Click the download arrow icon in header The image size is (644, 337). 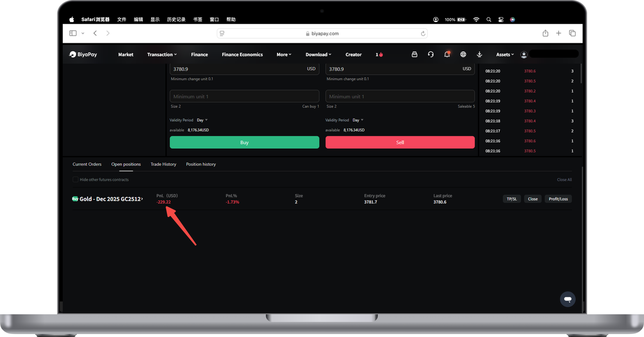coord(479,54)
